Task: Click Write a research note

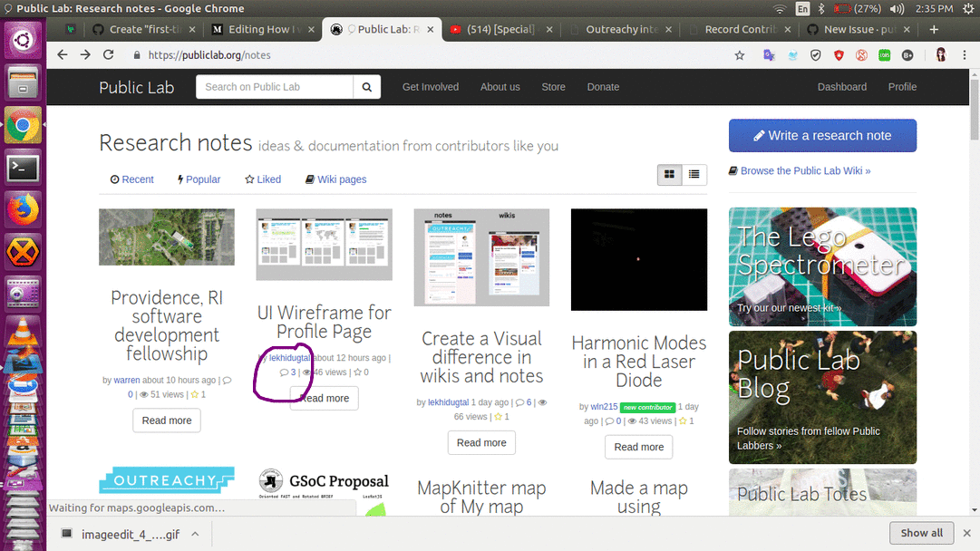Action: pyautogui.click(x=822, y=136)
